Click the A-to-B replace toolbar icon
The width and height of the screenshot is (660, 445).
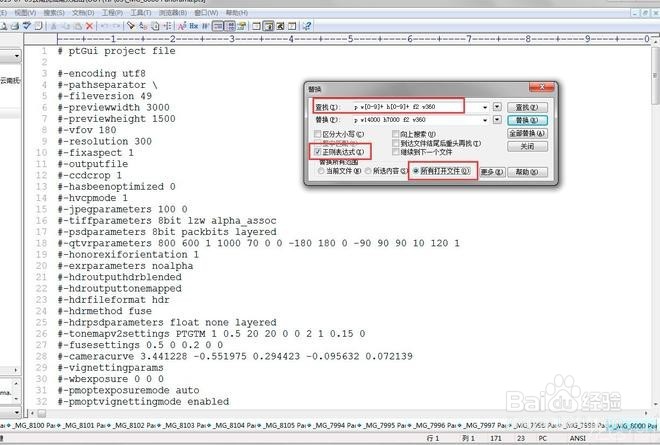[143, 26]
